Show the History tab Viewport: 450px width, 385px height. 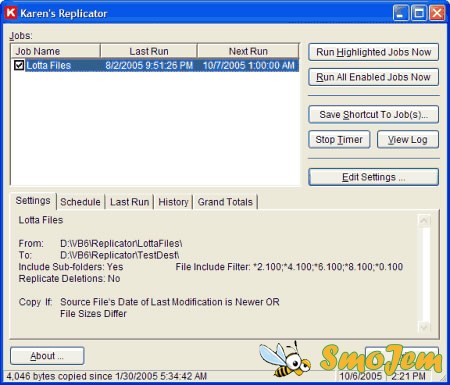pos(173,202)
